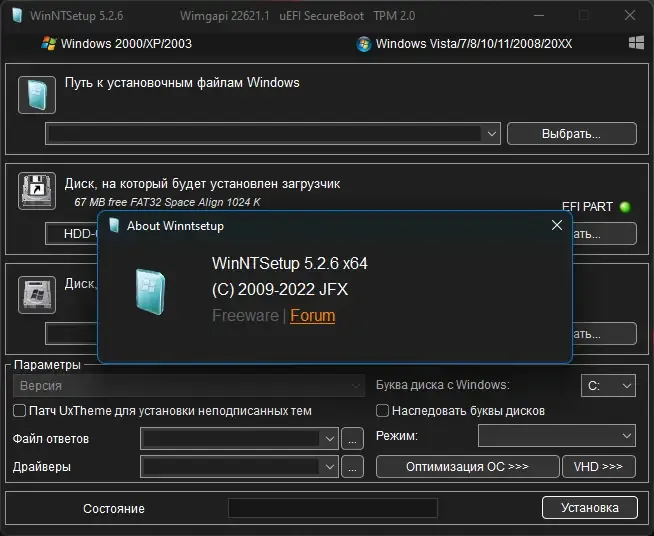Click the large WinNTSetup logo in About dialog
The height and width of the screenshot is (536, 654).
151,292
